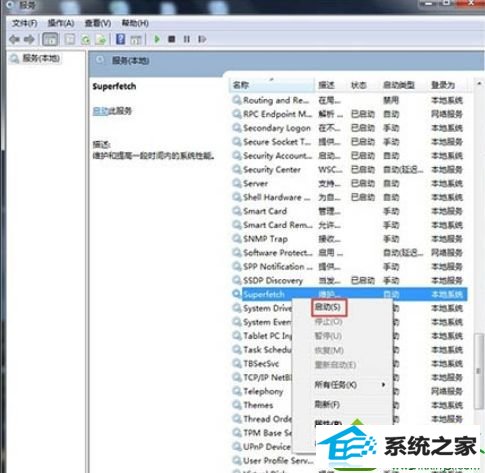
Task: Toggle the show/hide console tree toolbar button
Action: pyautogui.click(x=50, y=39)
